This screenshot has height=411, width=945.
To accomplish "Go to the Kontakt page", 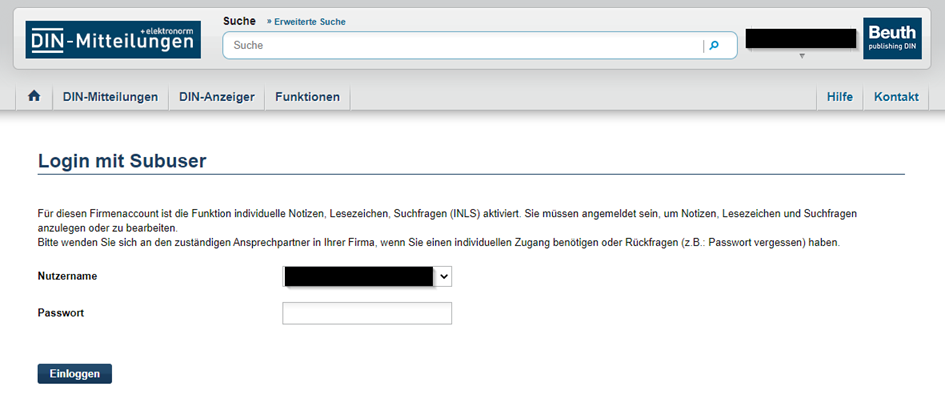I will coord(896,97).
